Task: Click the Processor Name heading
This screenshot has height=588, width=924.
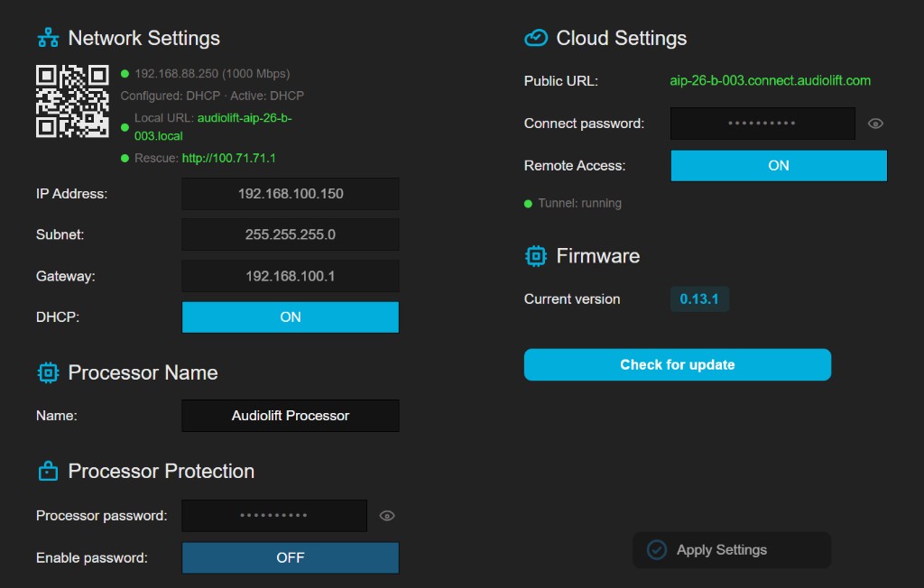Action: [x=143, y=373]
